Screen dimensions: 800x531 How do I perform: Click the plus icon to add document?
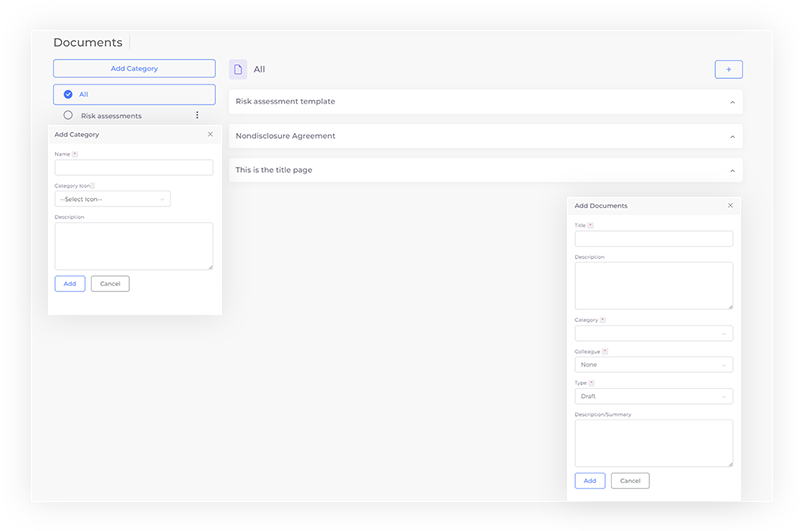pyautogui.click(x=728, y=69)
